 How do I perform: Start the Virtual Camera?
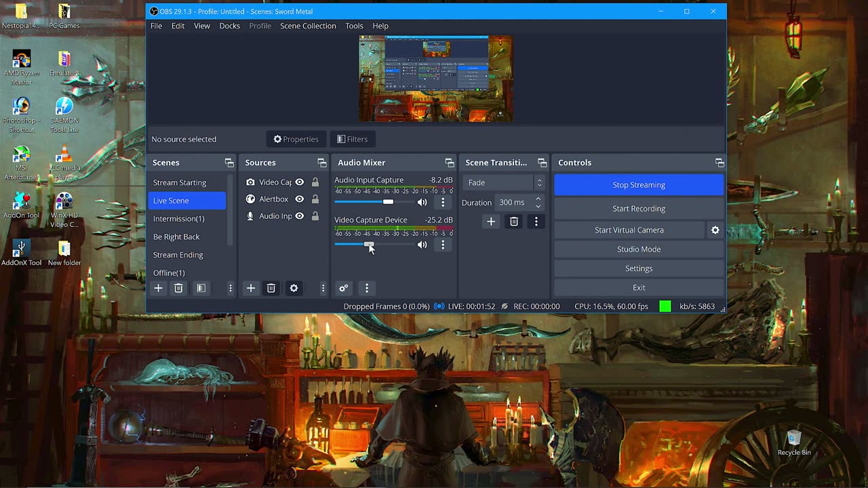click(x=629, y=230)
